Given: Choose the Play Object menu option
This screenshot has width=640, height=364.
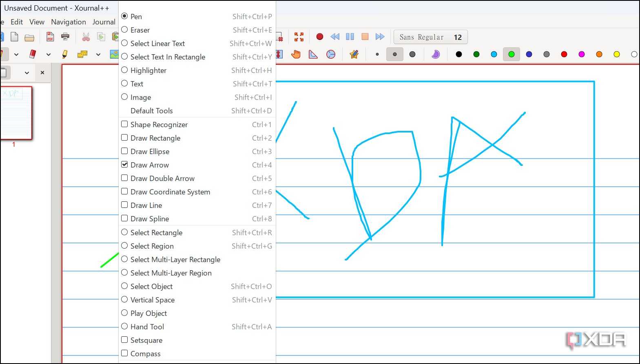Looking at the screenshot, I should (x=197, y=313).
